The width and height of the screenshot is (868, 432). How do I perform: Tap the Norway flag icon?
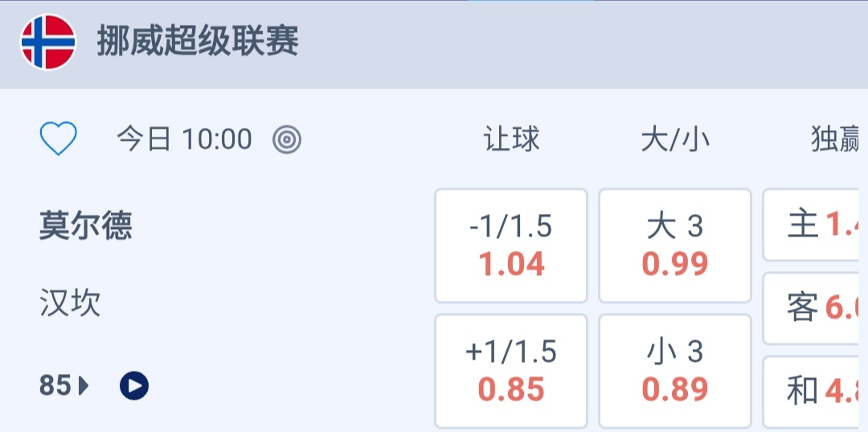point(47,42)
